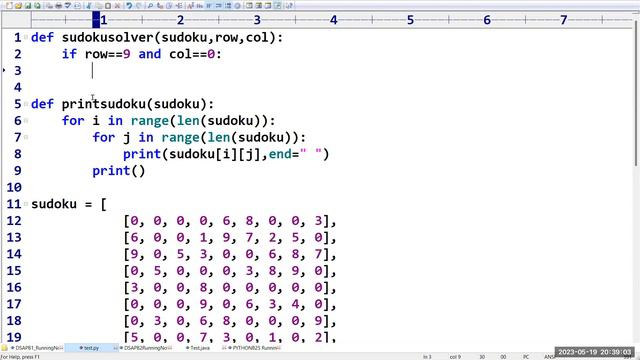Click the Undo arrow icon
640x360 pixels.
[x=129, y=6]
